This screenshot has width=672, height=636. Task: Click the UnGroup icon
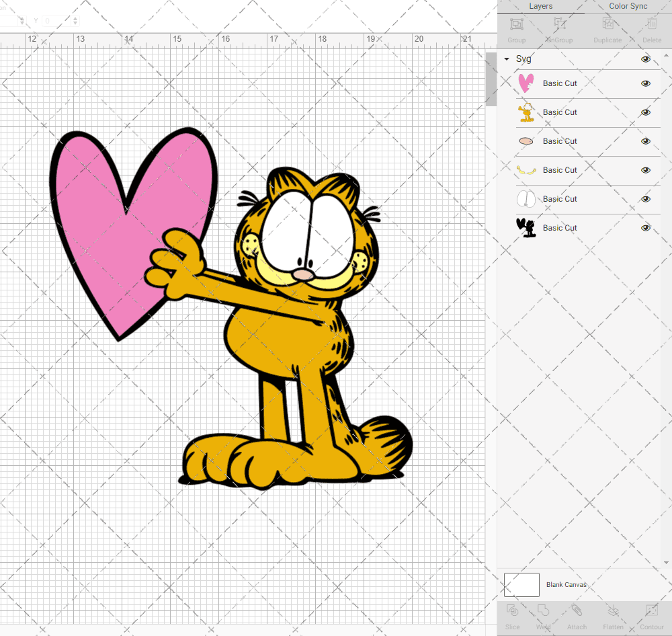click(x=559, y=24)
